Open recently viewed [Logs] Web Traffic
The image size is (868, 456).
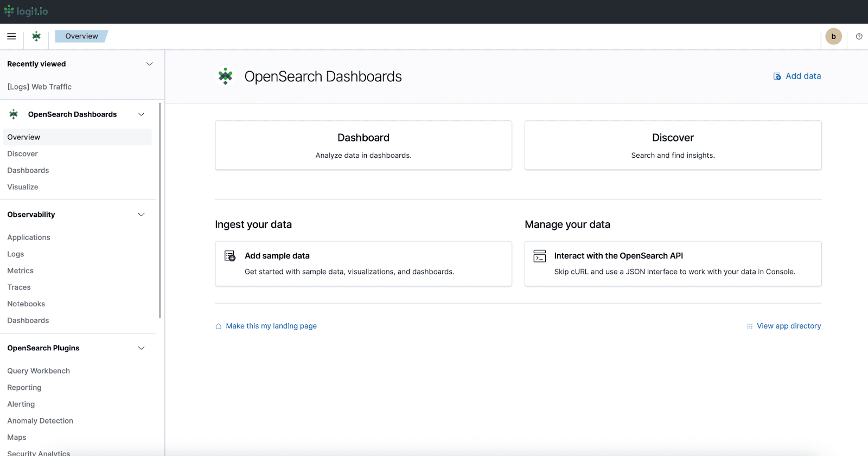(x=40, y=87)
